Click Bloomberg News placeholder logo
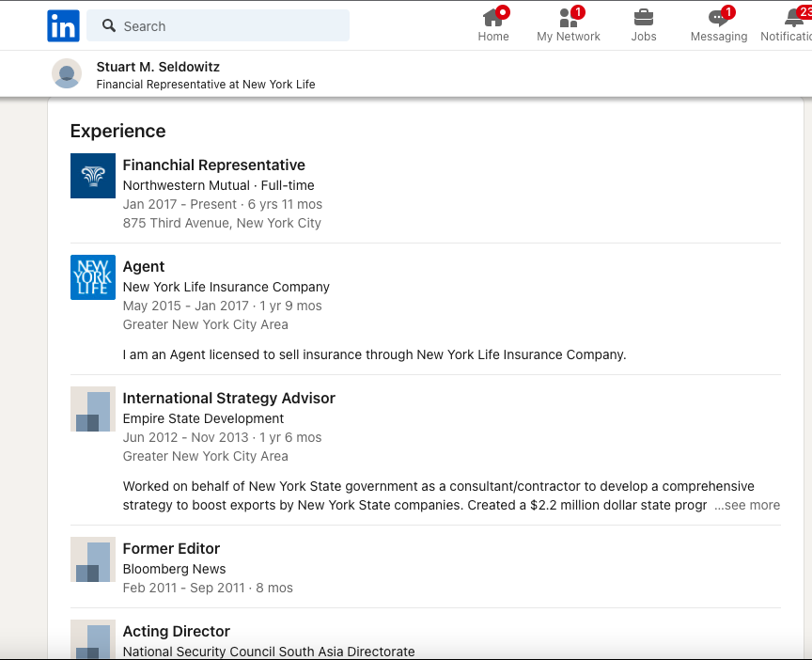Screen dimensions: 812x660 tap(93, 559)
